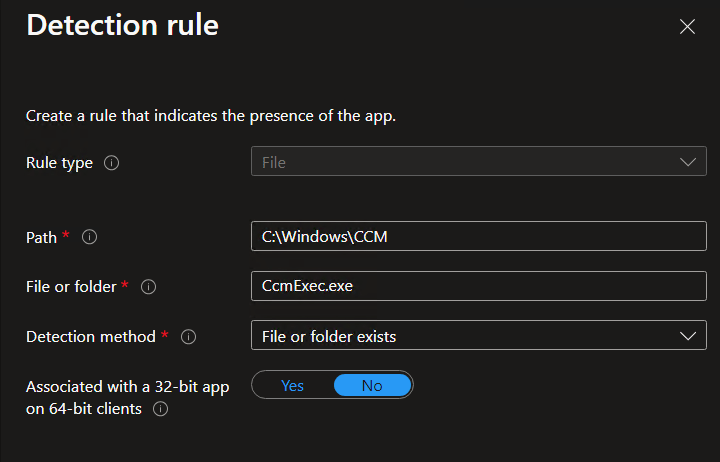The width and height of the screenshot is (720, 462).
Task: Click the Path field label
Action: pos(42,237)
